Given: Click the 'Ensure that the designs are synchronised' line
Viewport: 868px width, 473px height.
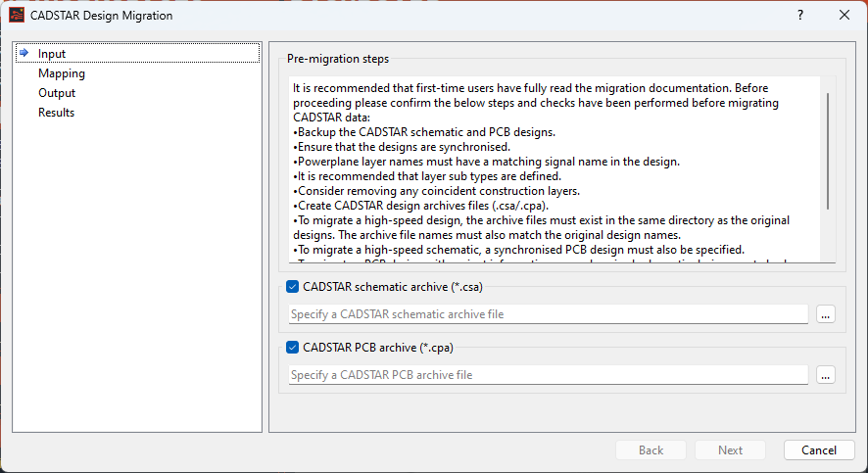Looking at the screenshot, I should [x=402, y=147].
